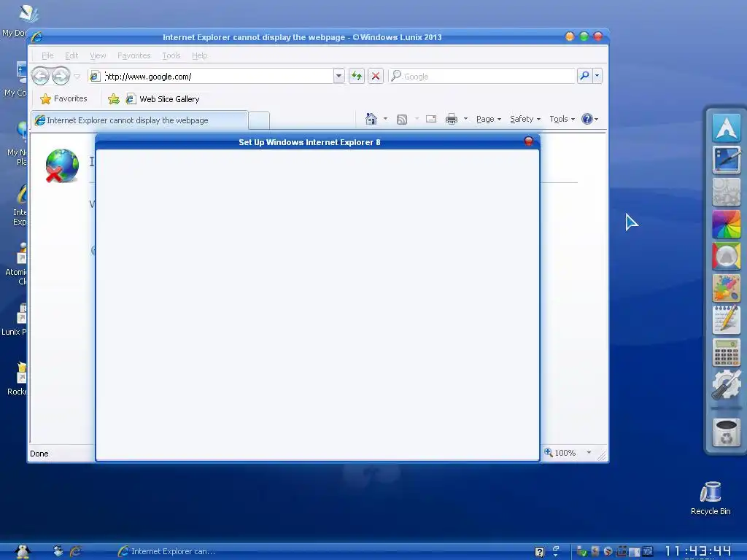The width and height of the screenshot is (747, 560).
Task: Open the Page command bar dropdown
Action: click(489, 119)
